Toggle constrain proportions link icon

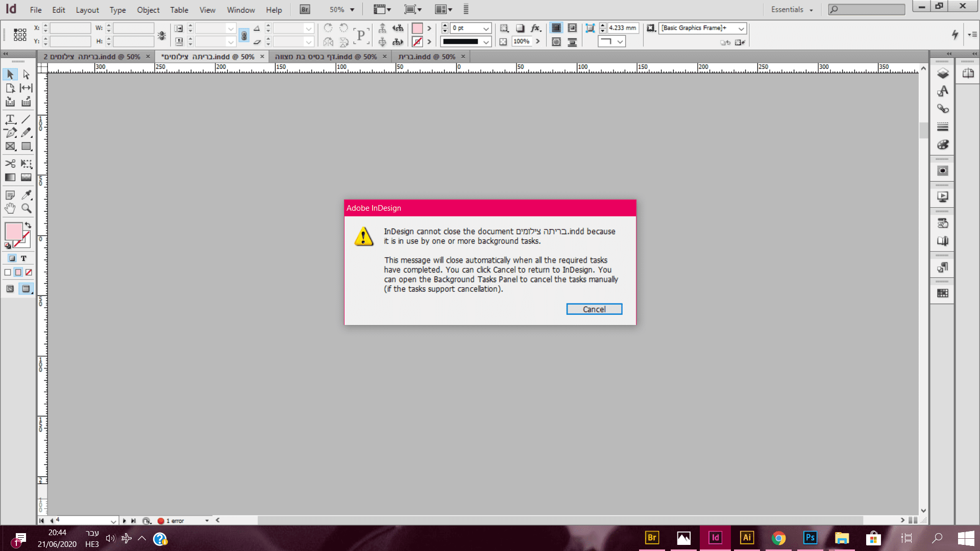[244, 35]
